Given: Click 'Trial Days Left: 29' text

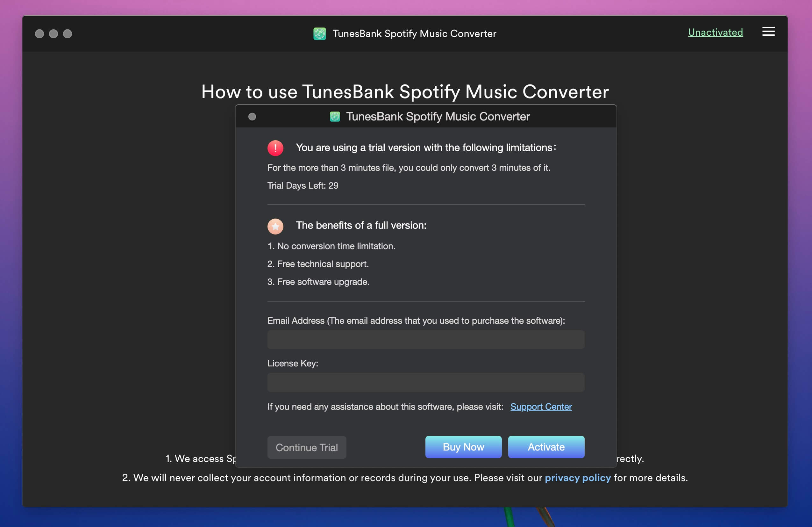Looking at the screenshot, I should [x=303, y=185].
